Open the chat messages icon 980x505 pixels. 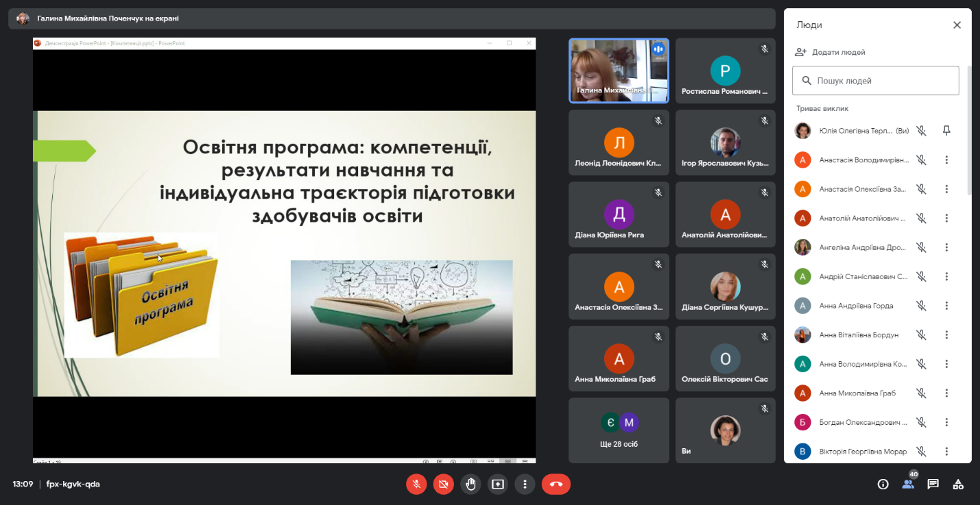[933, 484]
